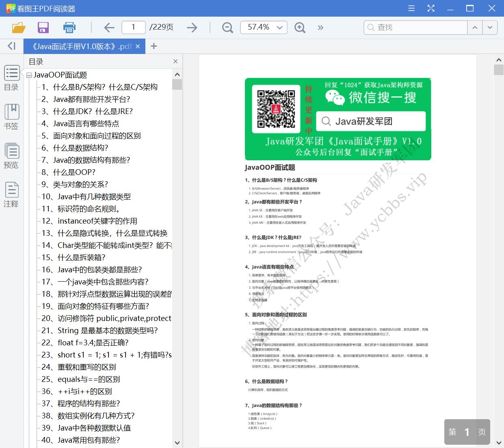Open the 目录 outline sidebar tab
This screenshot has width=504, height=448.
pyautogui.click(x=11, y=78)
